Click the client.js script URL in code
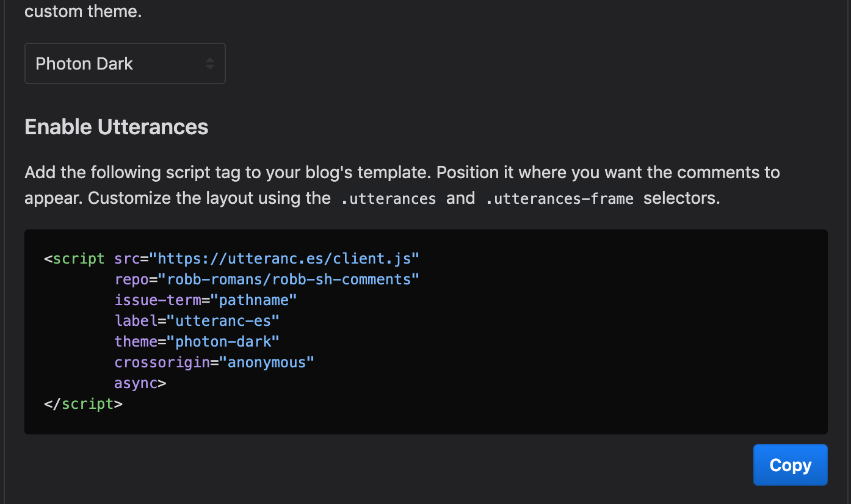 [284, 259]
